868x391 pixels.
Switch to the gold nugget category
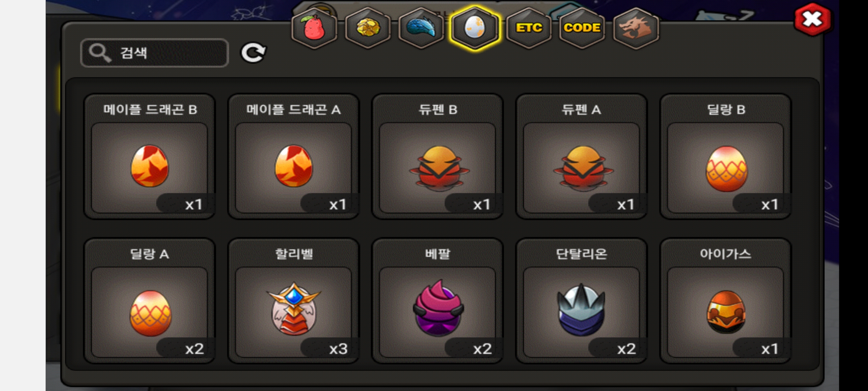coord(368,28)
